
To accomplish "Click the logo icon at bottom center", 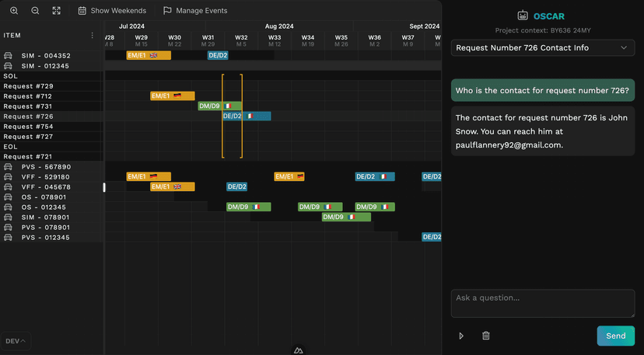I will (299, 350).
